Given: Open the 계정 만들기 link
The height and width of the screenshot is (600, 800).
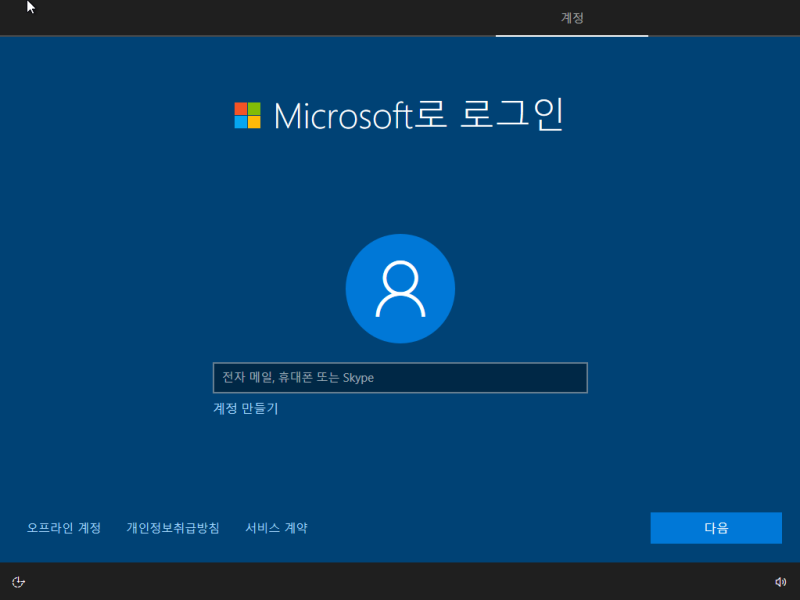Looking at the screenshot, I should pyautogui.click(x=245, y=408).
